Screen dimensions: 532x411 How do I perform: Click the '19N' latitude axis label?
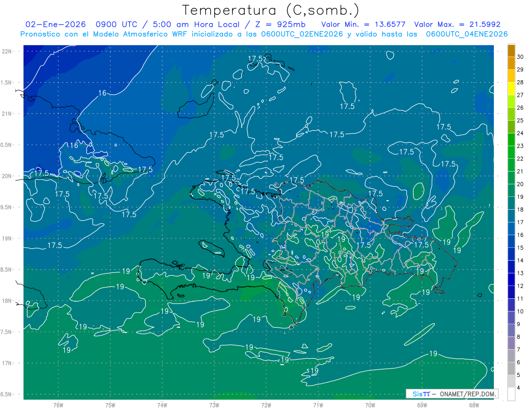coord(8,239)
